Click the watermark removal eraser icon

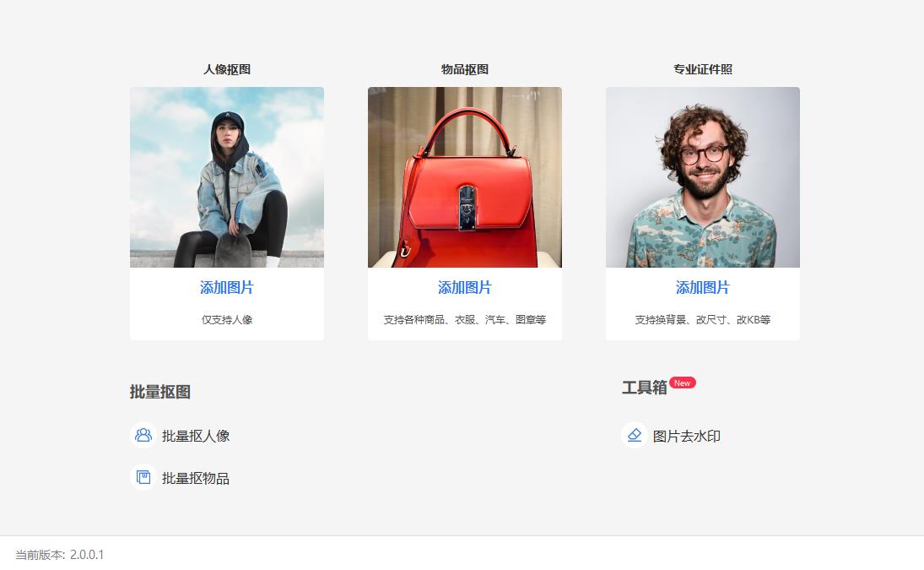(634, 435)
